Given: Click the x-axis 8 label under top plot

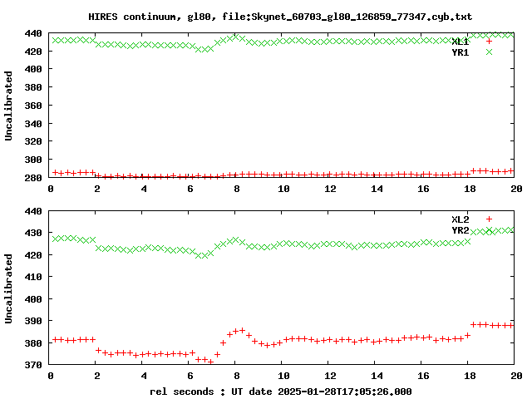Looking at the screenshot, I should [x=237, y=189].
